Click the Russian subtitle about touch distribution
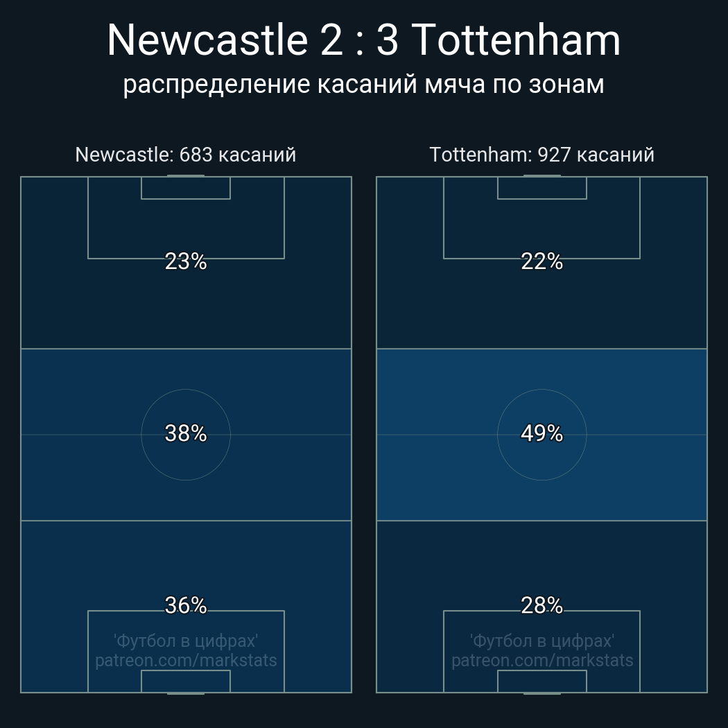728x728 pixels. click(x=363, y=85)
